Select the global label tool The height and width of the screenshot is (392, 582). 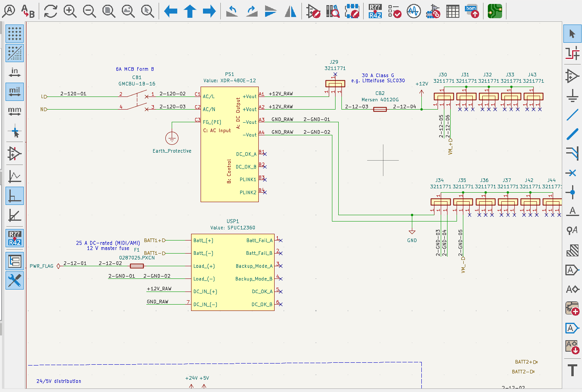tap(572, 270)
